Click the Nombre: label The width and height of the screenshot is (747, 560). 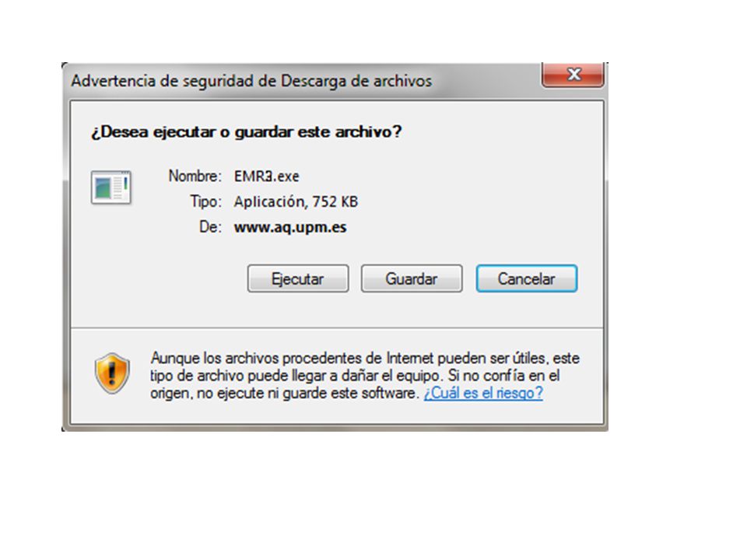195,177
